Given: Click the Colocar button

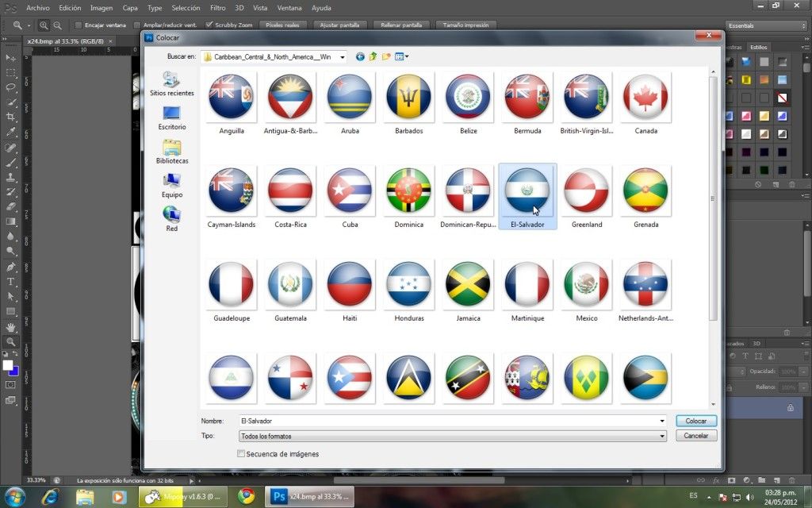Looking at the screenshot, I should pos(696,421).
